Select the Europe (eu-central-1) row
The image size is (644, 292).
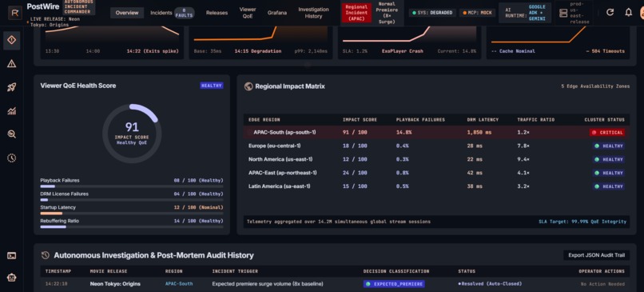click(436, 146)
